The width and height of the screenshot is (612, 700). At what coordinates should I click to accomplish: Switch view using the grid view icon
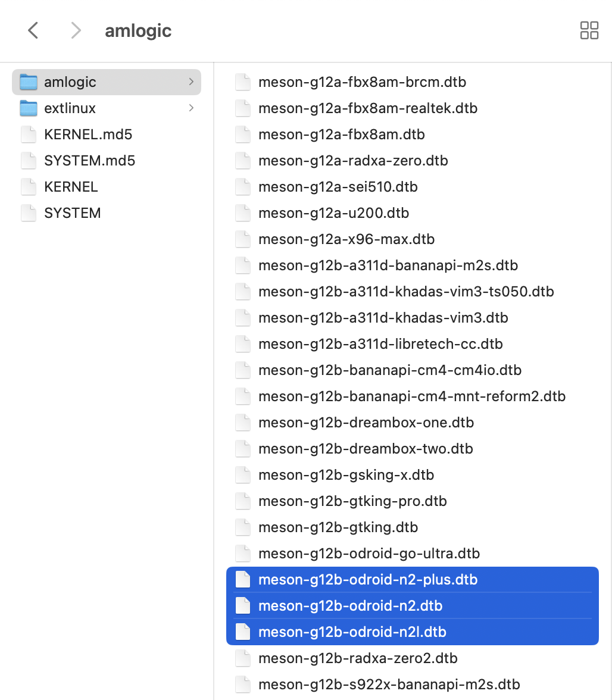(589, 30)
